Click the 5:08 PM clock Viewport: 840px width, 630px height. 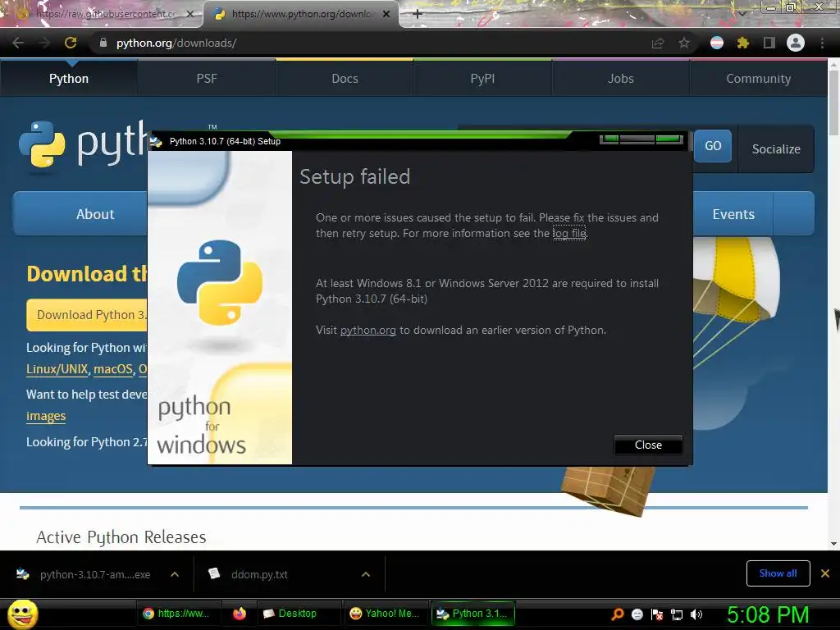(x=768, y=614)
